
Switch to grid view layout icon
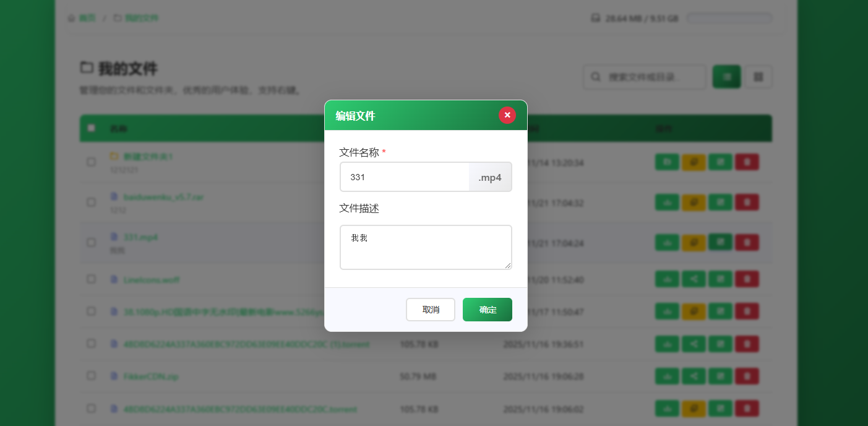point(758,77)
